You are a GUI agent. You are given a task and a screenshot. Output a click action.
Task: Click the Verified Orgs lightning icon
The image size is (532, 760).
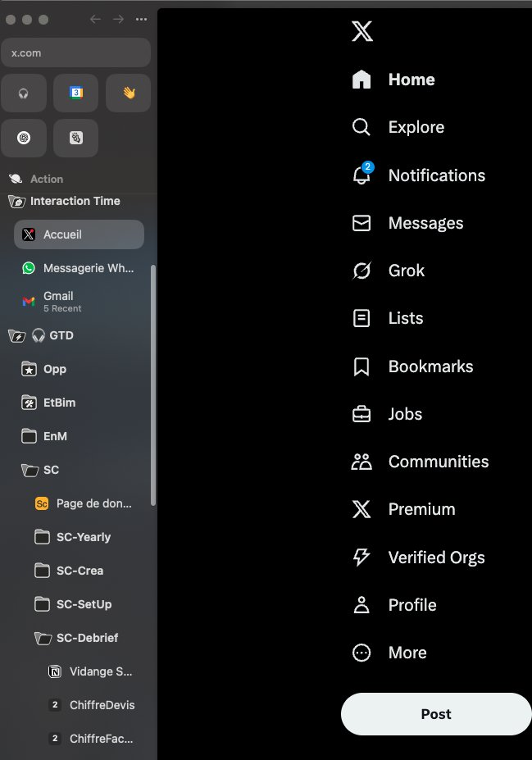click(361, 557)
